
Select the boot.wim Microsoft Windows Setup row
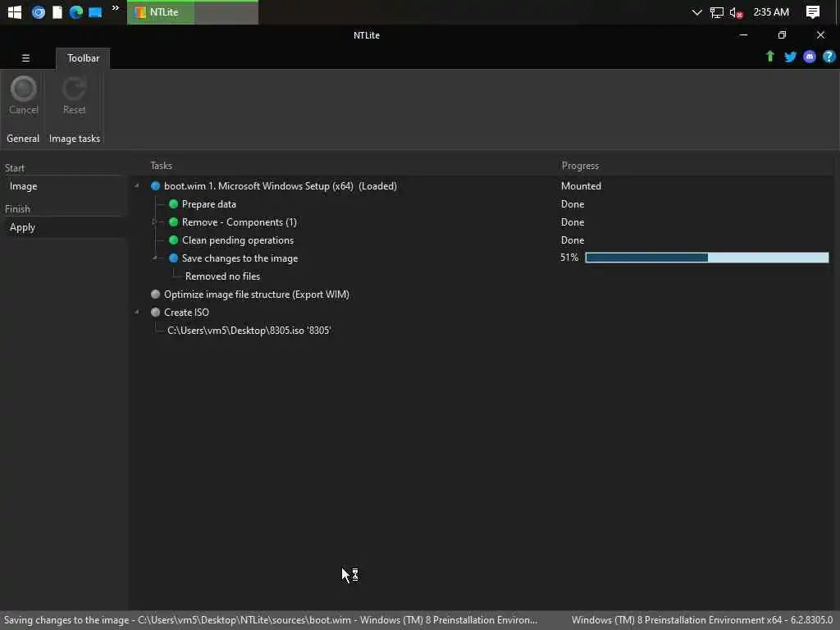pos(281,186)
